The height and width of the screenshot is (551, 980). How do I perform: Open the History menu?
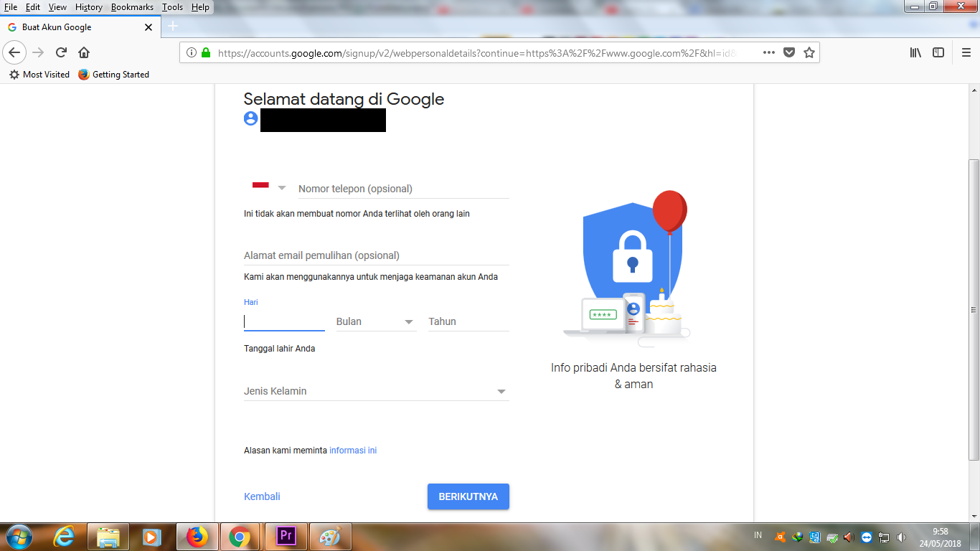click(x=89, y=6)
